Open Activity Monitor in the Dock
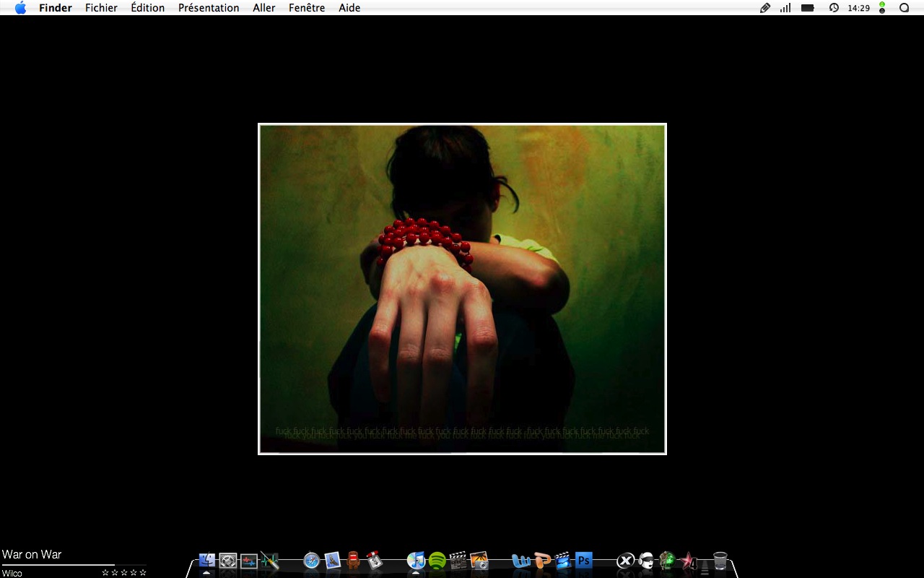924x578 pixels. click(x=249, y=561)
